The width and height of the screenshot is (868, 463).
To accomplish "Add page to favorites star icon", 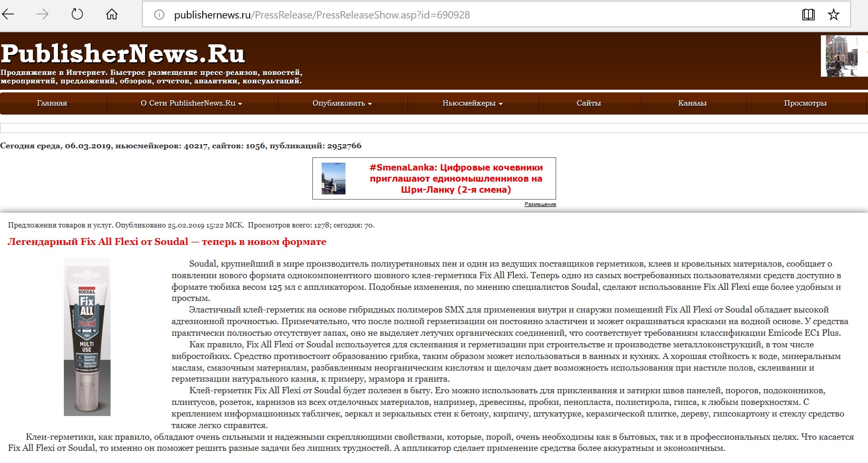I will (x=834, y=15).
